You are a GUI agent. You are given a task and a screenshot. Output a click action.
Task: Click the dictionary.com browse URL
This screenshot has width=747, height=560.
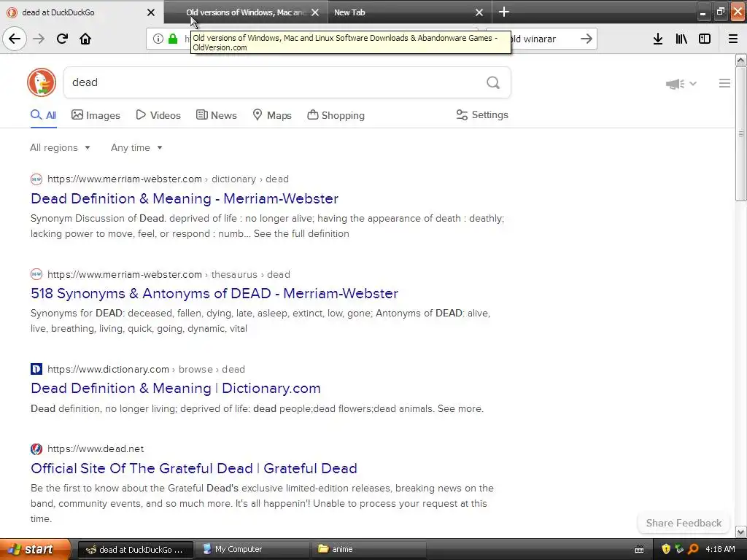coord(146,369)
